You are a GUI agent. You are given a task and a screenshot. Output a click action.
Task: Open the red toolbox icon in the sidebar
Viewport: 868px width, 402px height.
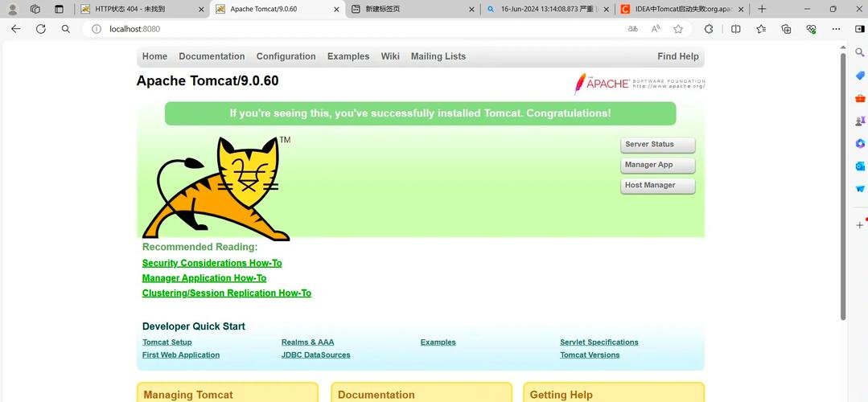tap(859, 98)
